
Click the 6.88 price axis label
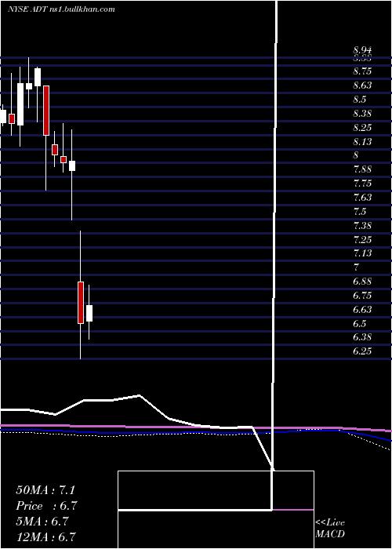pyautogui.click(x=362, y=282)
